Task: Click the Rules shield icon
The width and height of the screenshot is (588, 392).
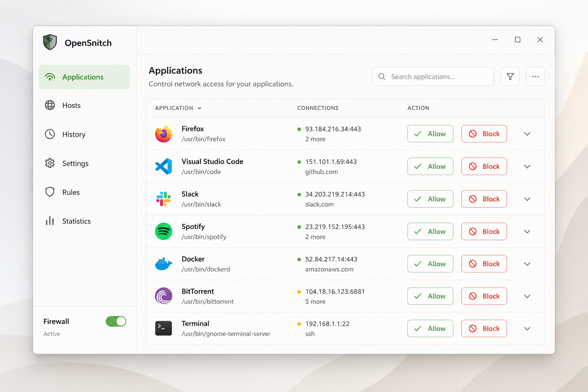Action: click(x=50, y=192)
